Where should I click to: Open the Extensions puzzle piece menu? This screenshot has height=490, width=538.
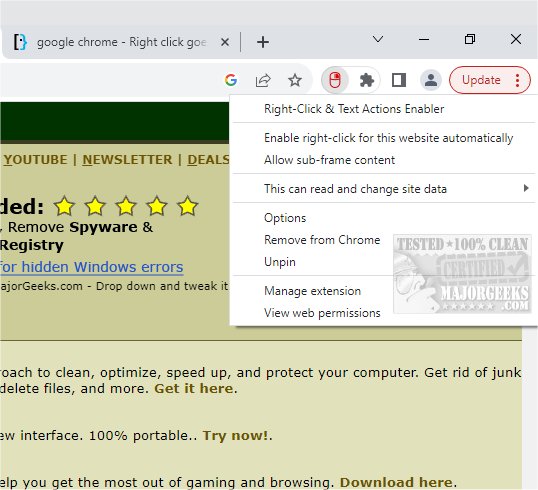coord(366,80)
